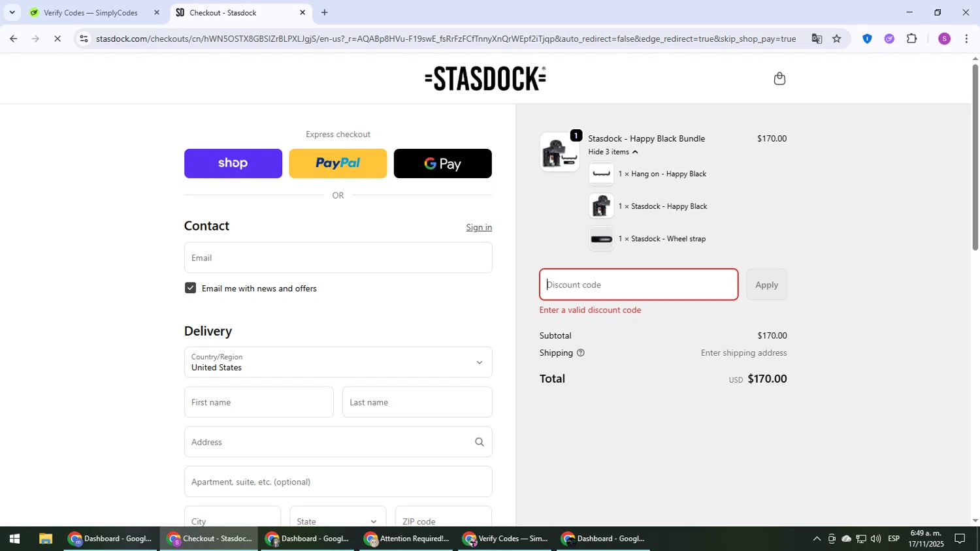Switch the ESP keyboard language
Image resolution: width=980 pixels, height=551 pixels.
tap(894, 539)
